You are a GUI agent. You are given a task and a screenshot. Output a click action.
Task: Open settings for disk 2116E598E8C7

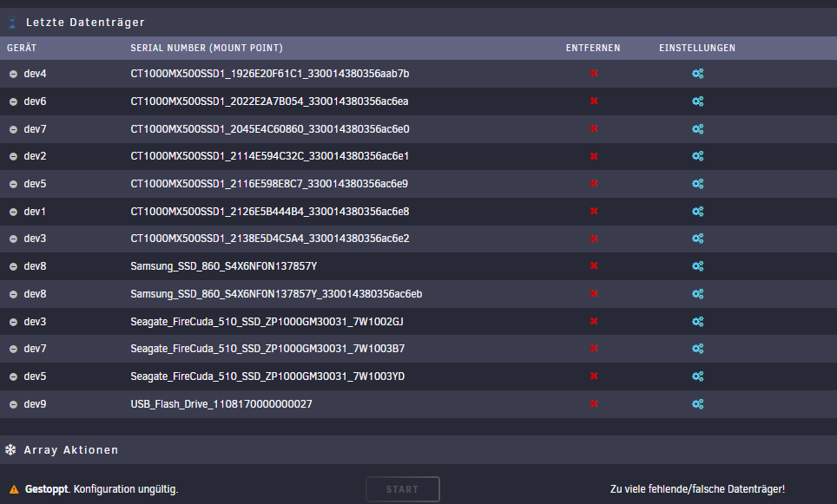pos(698,184)
